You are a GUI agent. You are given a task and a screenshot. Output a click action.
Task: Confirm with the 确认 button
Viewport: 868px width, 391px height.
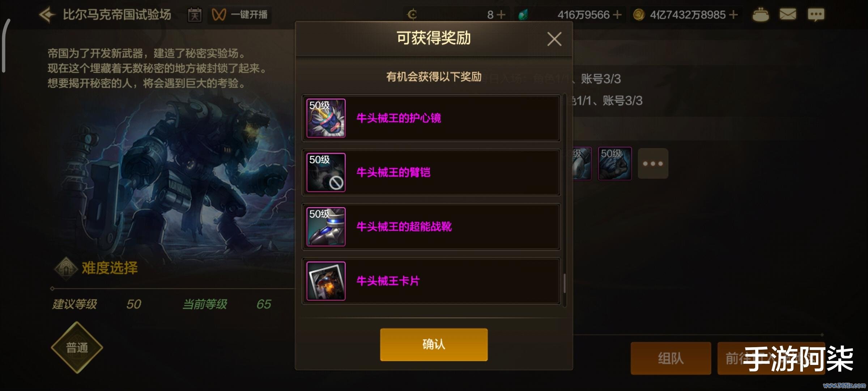click(434, 344)
